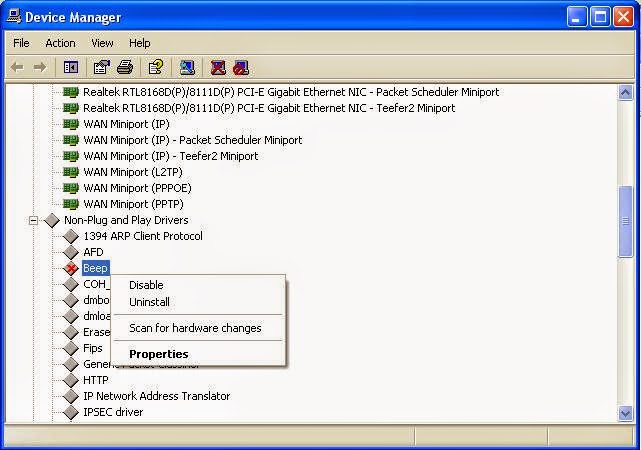The image size is (641, 450).
Task: Click the Device Manager title bar icon
Action: pos(14,16)
